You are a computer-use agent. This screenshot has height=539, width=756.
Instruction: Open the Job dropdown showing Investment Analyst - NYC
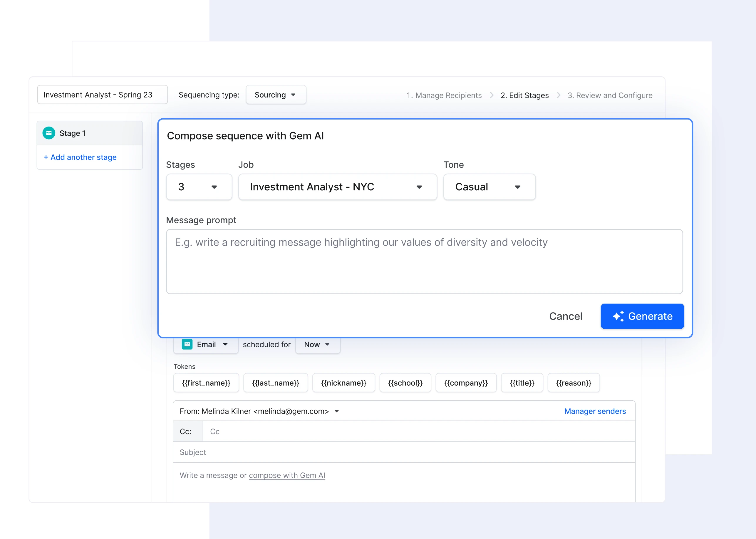[x=337, y=187]
